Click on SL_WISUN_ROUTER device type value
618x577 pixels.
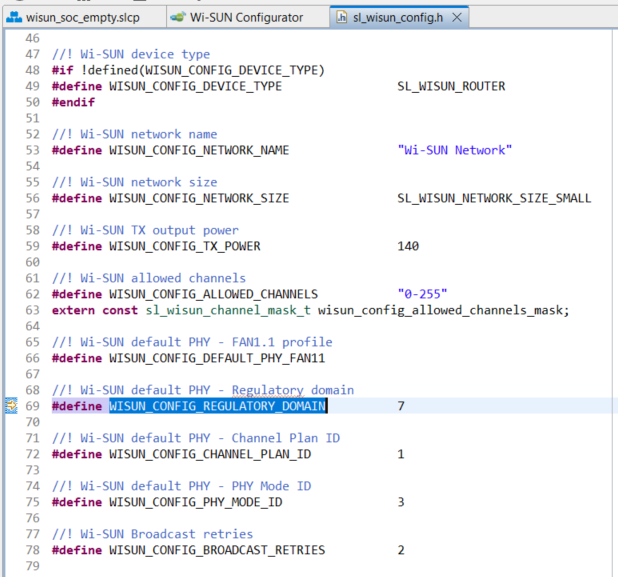tap(450, 86)
